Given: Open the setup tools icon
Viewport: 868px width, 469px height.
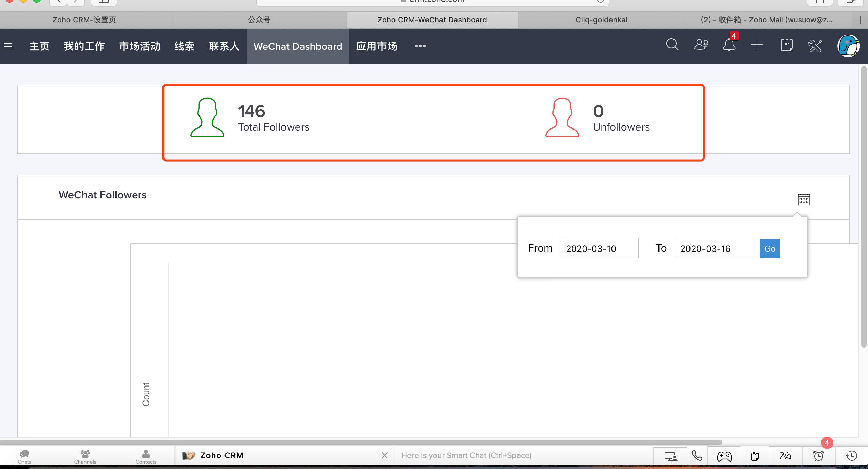Looking at the screenshot, I should pyautogui.click(x=815, y=46).
